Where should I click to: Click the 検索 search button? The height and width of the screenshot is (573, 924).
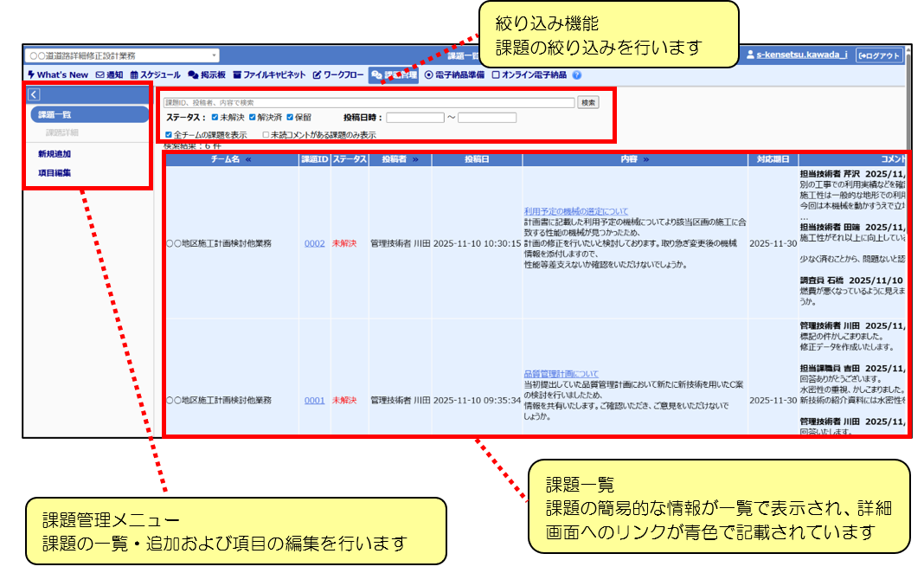[x=588, y=102]
